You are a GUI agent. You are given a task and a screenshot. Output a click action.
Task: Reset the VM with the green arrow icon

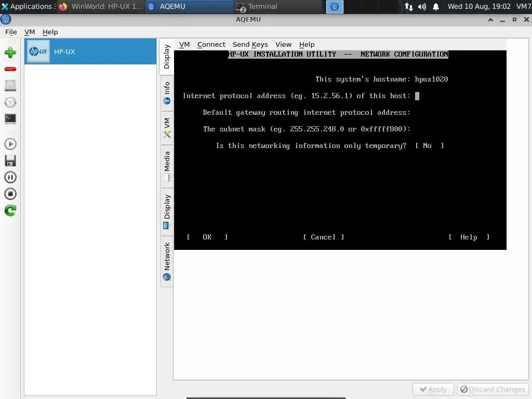point(10,210)
